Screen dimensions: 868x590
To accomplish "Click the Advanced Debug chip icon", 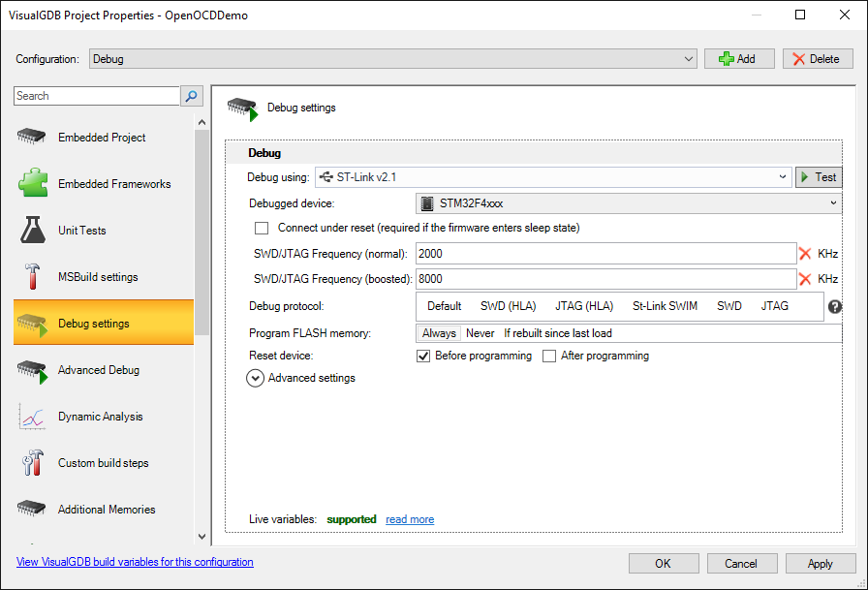I will [32, 371].
